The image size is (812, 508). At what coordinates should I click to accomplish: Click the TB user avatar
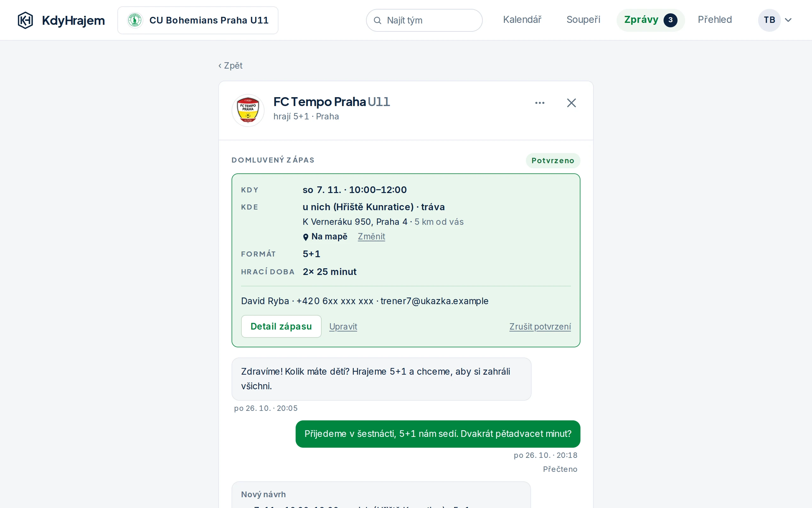769,20
